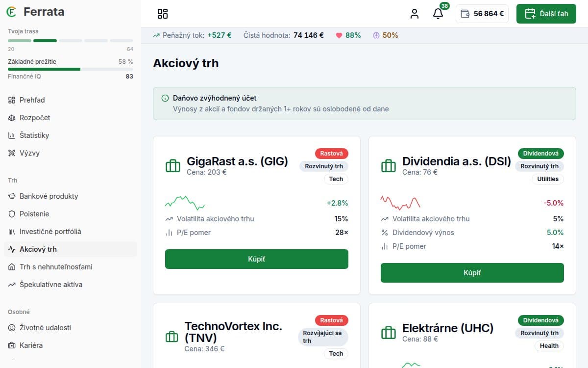
Task: Click the wallet balance 56 864 € button
Action: [x=482, y=14]
